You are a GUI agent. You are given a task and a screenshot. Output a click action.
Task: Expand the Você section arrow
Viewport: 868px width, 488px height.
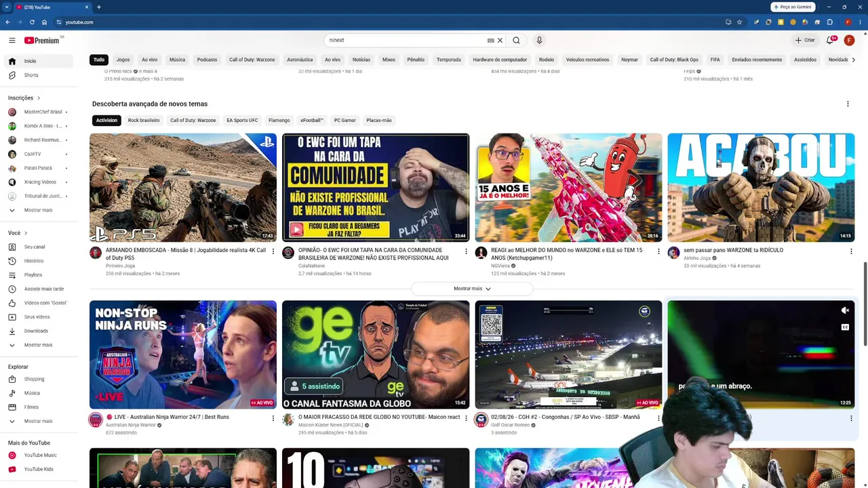pyautogui.click(x=26, y=233)
